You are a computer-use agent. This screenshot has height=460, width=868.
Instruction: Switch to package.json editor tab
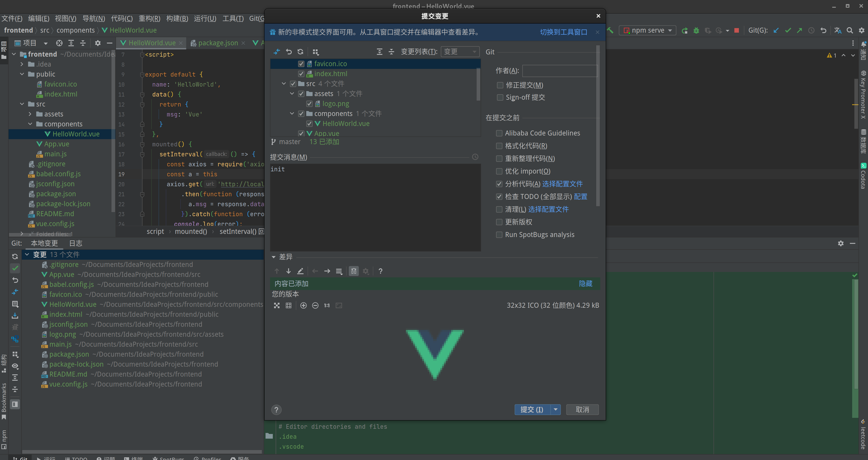click(x=218, y=43)
